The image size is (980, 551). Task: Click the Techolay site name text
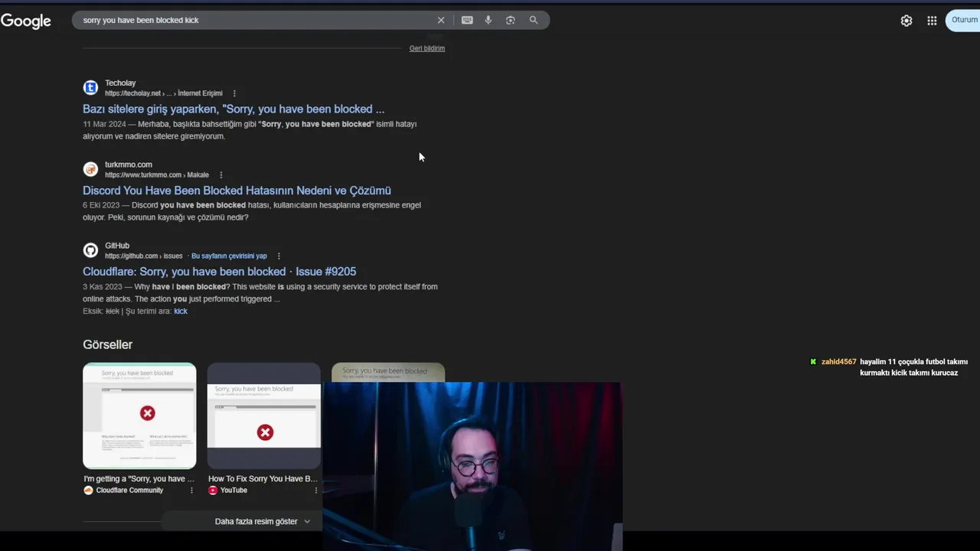click(x=120, y=83)
